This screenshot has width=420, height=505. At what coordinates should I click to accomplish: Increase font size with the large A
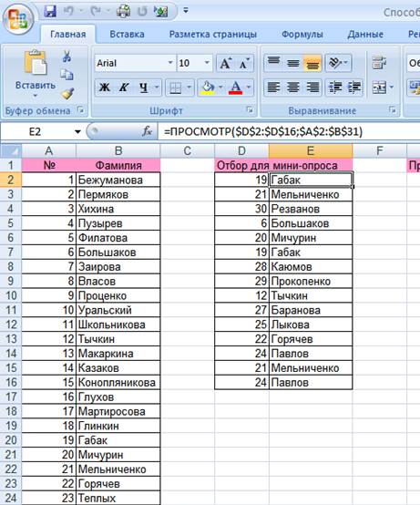[x=225, y=63]
